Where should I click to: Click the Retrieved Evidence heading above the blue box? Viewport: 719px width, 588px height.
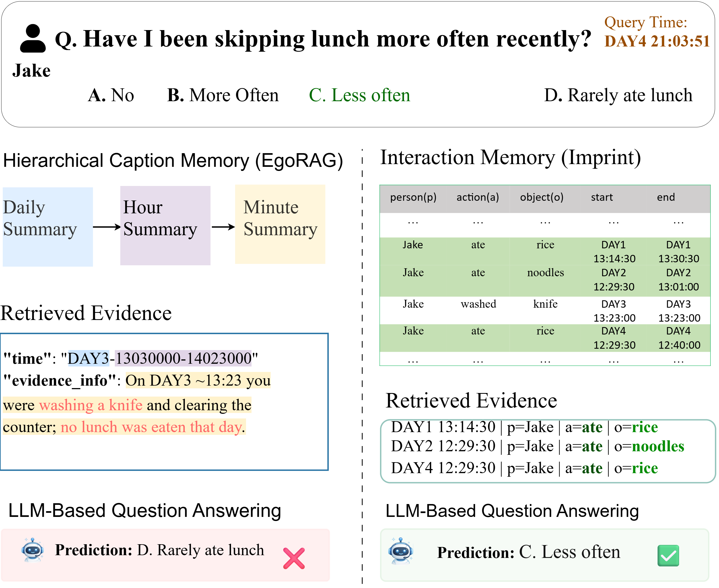pyautogui.click(x=86, y=314)
